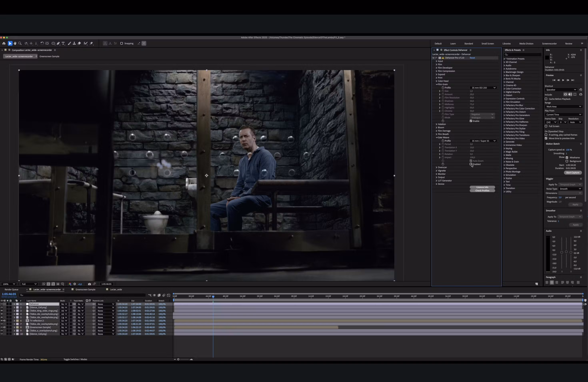Click Toggle Switches / Modes

click(75, 359)
